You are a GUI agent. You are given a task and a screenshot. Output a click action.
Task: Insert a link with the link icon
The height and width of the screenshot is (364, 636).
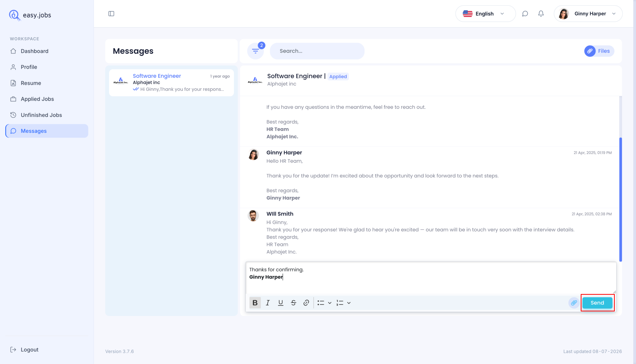click(306, 303)
